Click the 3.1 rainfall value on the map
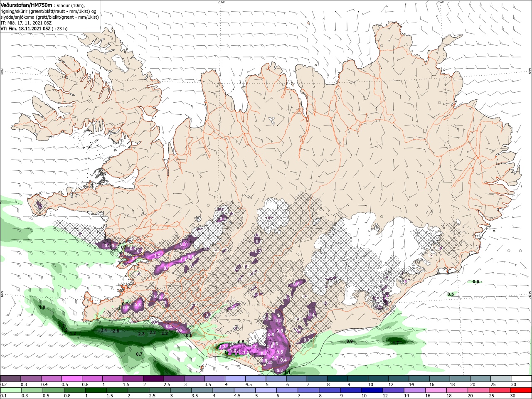This screenshot has height=399, width=532. pos(104,330)
